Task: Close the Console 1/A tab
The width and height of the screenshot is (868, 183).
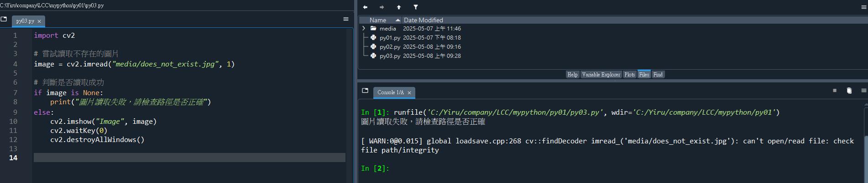Action: point(409,93)
